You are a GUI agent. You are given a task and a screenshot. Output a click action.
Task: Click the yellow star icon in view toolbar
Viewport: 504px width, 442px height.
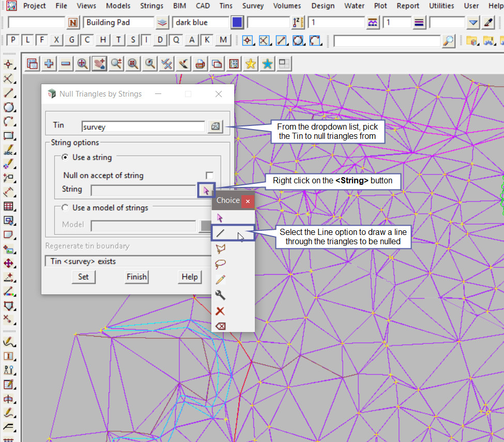(251, 64)
